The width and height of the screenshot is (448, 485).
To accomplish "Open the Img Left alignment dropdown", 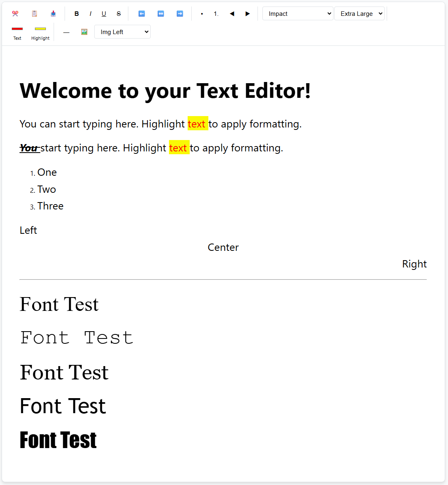I will tap(122, 32).
